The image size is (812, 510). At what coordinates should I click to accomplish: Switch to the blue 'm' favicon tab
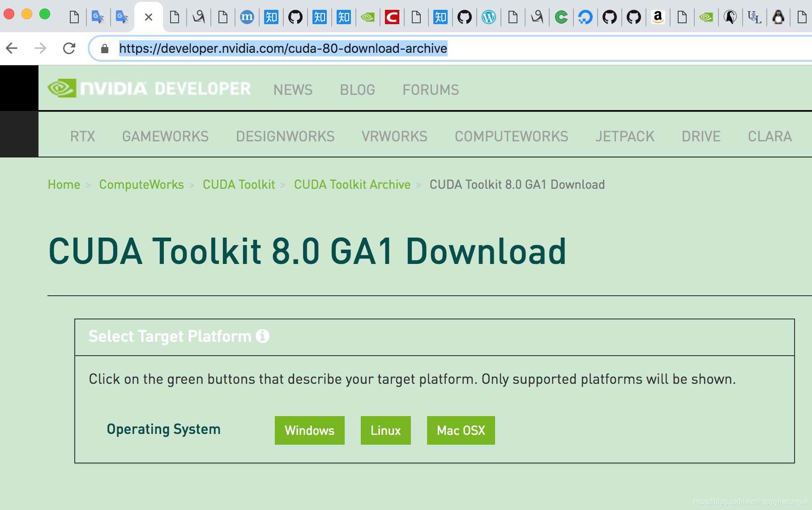247,17
